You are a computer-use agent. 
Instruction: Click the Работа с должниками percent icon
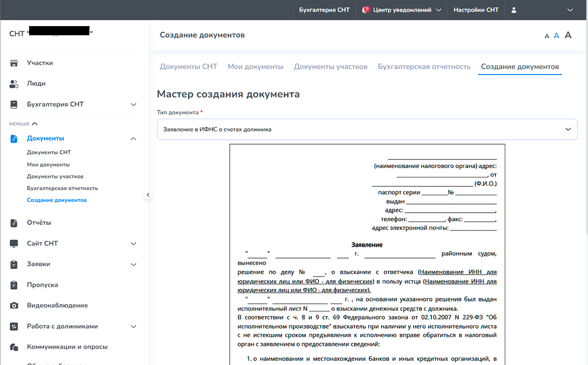click(x=14, y=326)
